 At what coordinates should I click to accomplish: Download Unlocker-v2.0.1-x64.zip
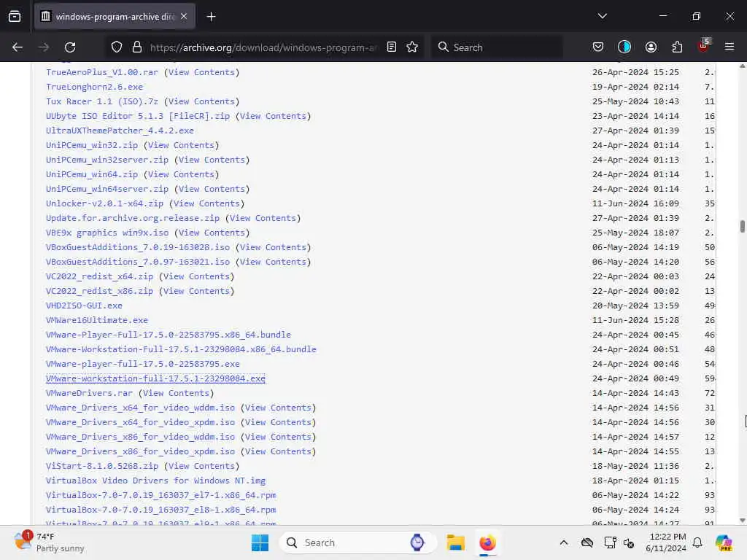point(104,204)
